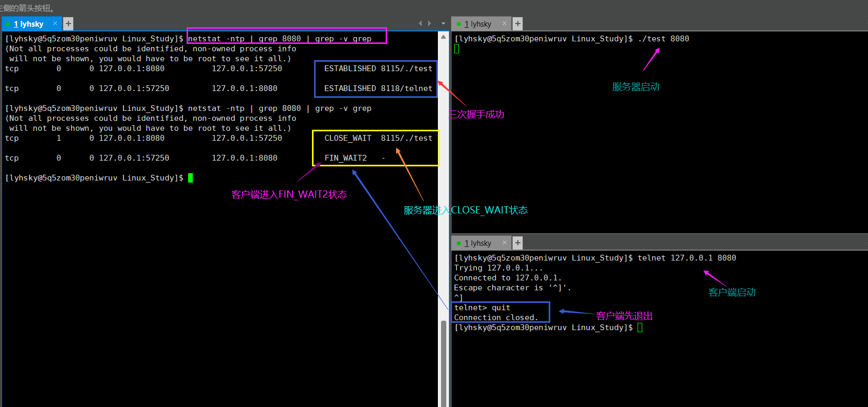Click the 'Connection closed.' line
The width and height of the screenshot is (868, 407).
496,318
